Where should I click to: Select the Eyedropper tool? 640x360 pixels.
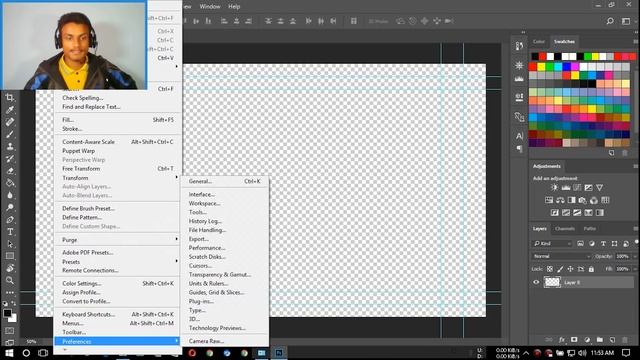coord(10,109)
